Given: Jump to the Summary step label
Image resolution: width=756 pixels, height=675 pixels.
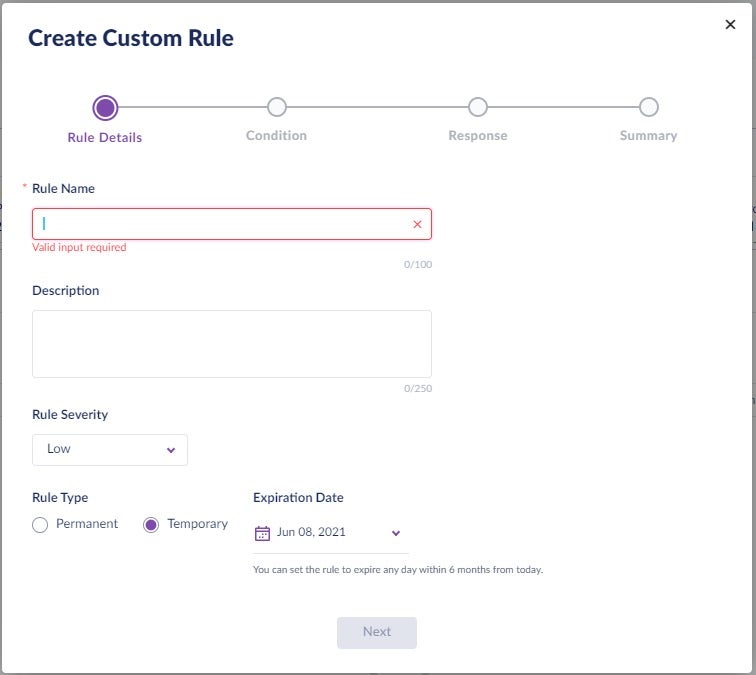Looking at the screenshot, I should pyautogui.click(x=648, y=136).
